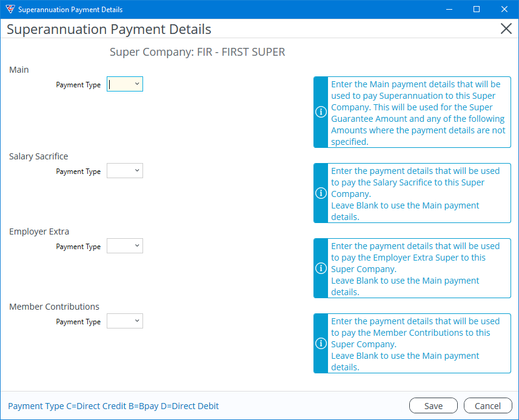Click the 'pay the Salary Sacrifice' help text

tap(415, 193)
